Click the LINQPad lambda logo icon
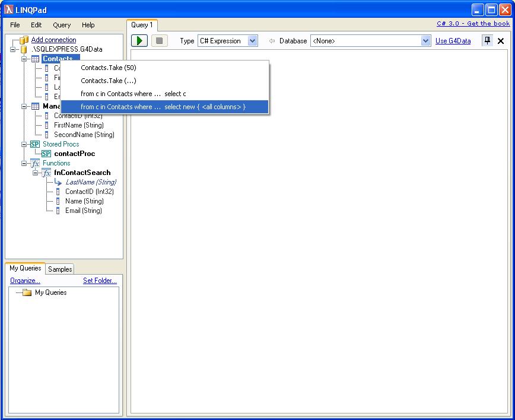Screen dimensions: 515x420 coord(9,9)
